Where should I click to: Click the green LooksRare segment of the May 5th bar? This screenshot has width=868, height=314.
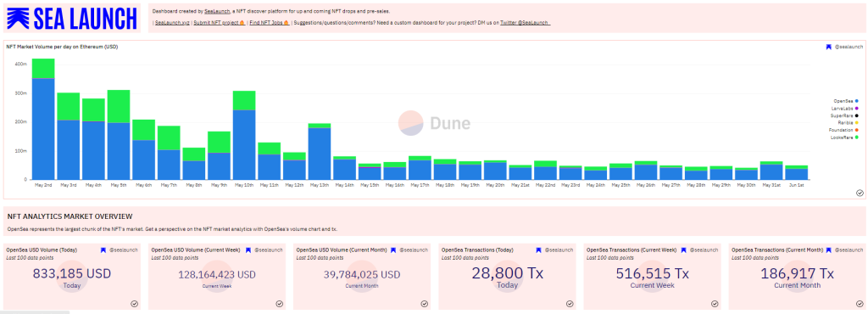click(119, 106)
